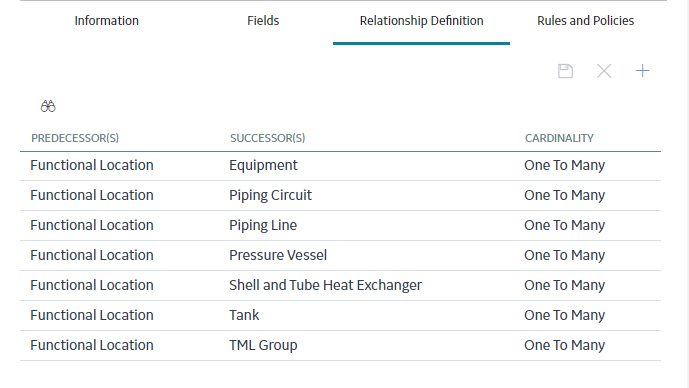
Task: Switch to the Information tab
Action: click(106, 21)
